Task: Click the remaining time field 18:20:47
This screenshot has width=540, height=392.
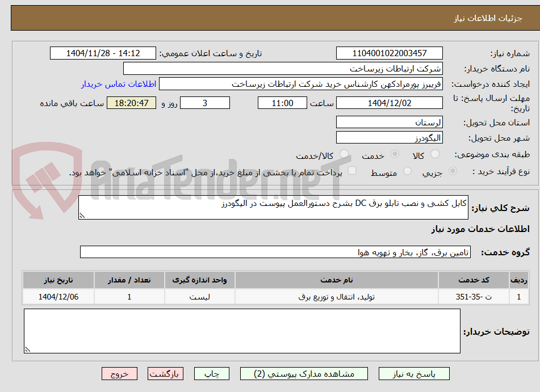Action: click(131, 103)
